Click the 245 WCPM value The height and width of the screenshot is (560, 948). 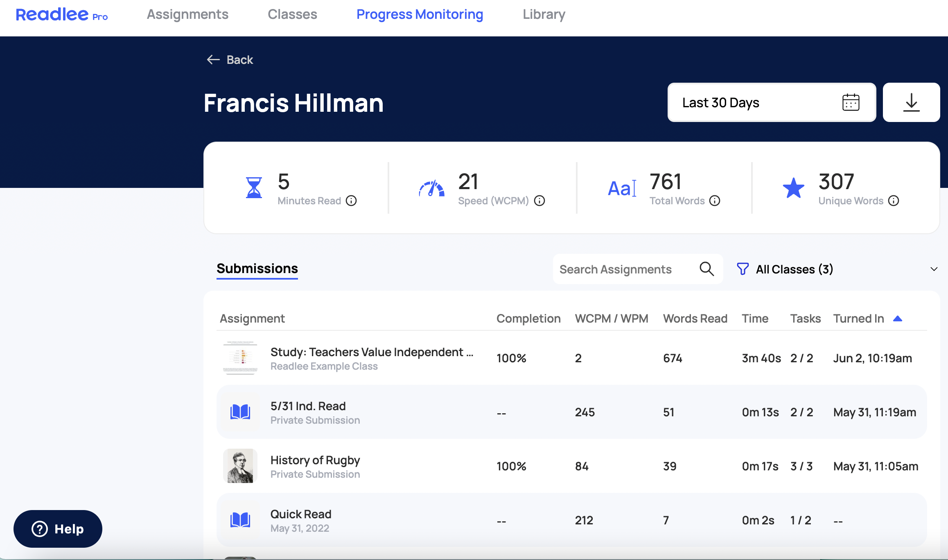point(585,412)
